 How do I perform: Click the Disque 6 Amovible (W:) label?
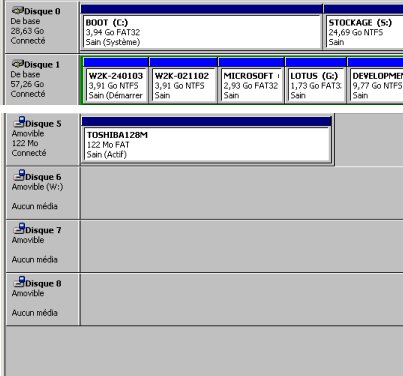[37, 187]
